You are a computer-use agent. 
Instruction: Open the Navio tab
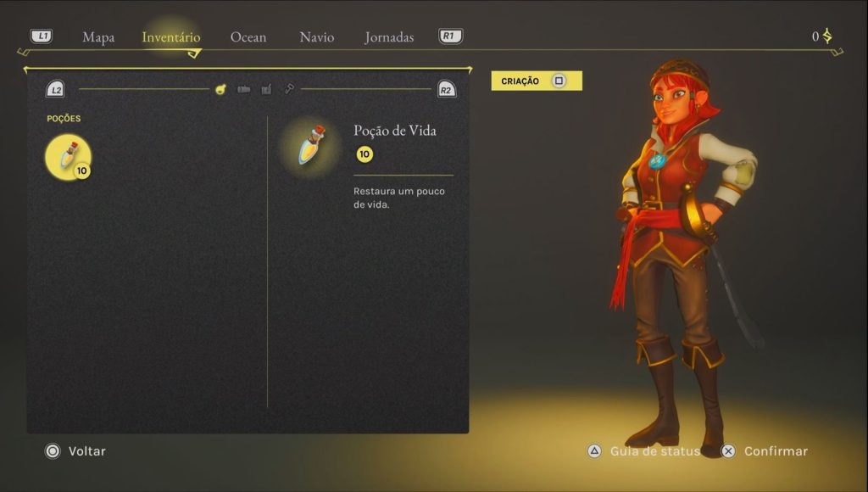click(317, 37)
